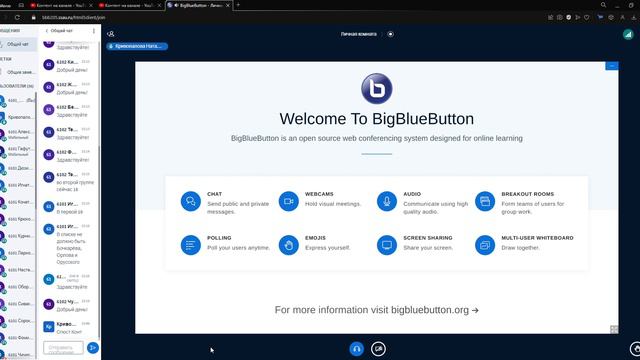Click the site padlock icon
This screenshot has width=640, height=360.
click(33, 18)
